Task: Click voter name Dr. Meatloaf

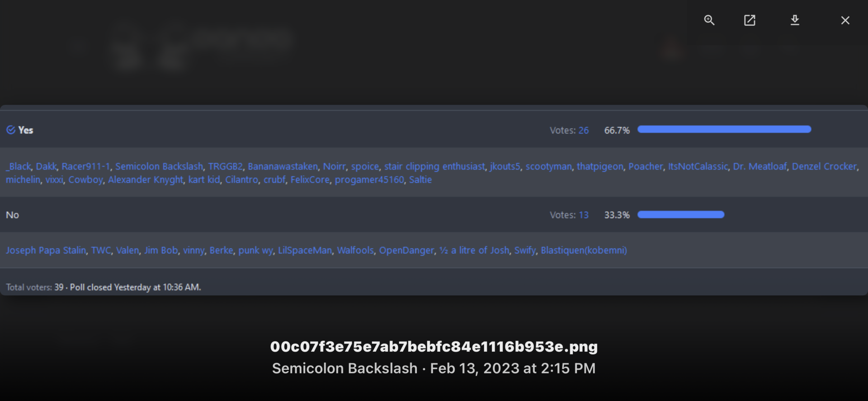Action: tap(759, 167)
